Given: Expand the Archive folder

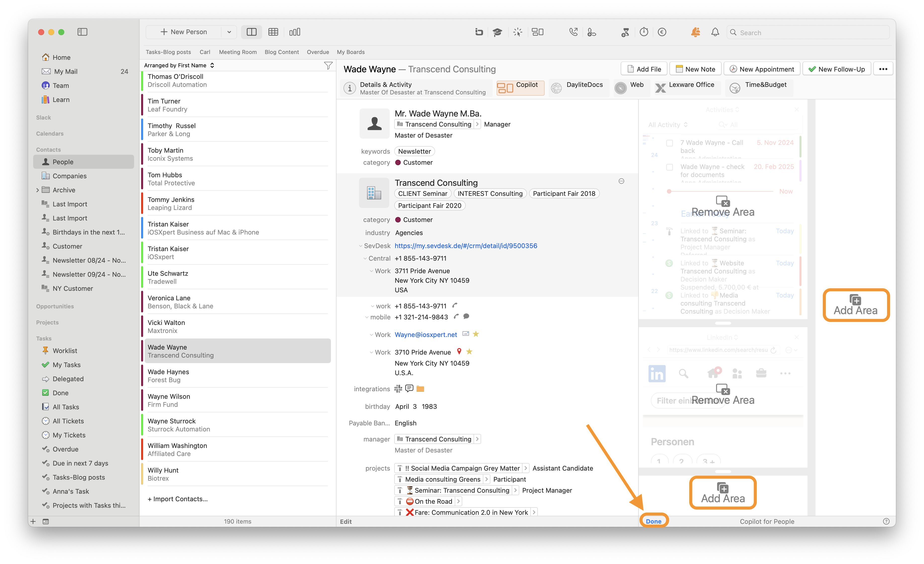Looking at the screenshot, I should [37, 190].
